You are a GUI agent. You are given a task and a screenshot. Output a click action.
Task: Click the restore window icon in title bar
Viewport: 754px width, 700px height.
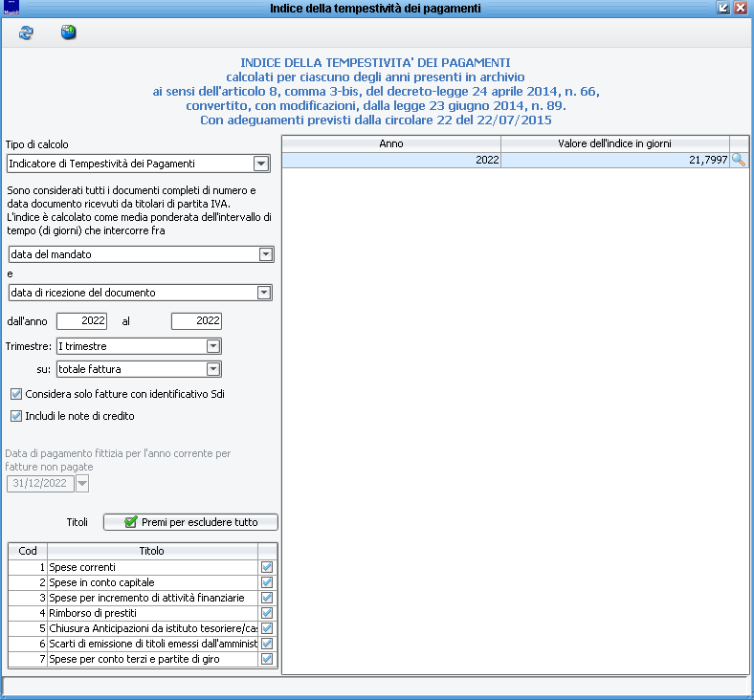tap(723, 8)
